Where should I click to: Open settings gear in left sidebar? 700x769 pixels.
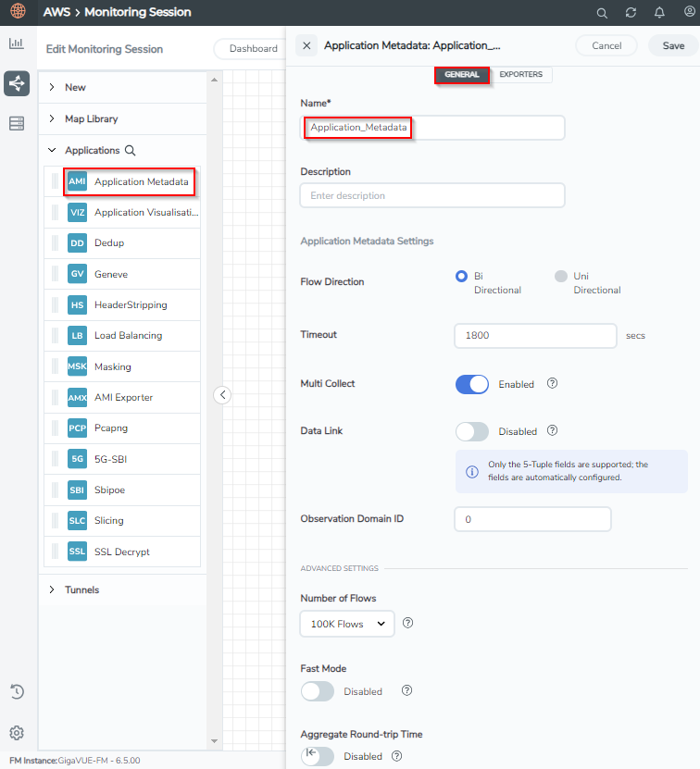(x=17, y=733)
